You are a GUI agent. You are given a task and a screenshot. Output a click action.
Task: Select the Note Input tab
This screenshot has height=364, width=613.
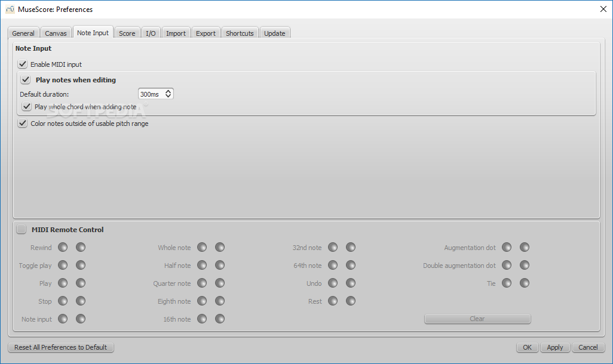(93, 32)
